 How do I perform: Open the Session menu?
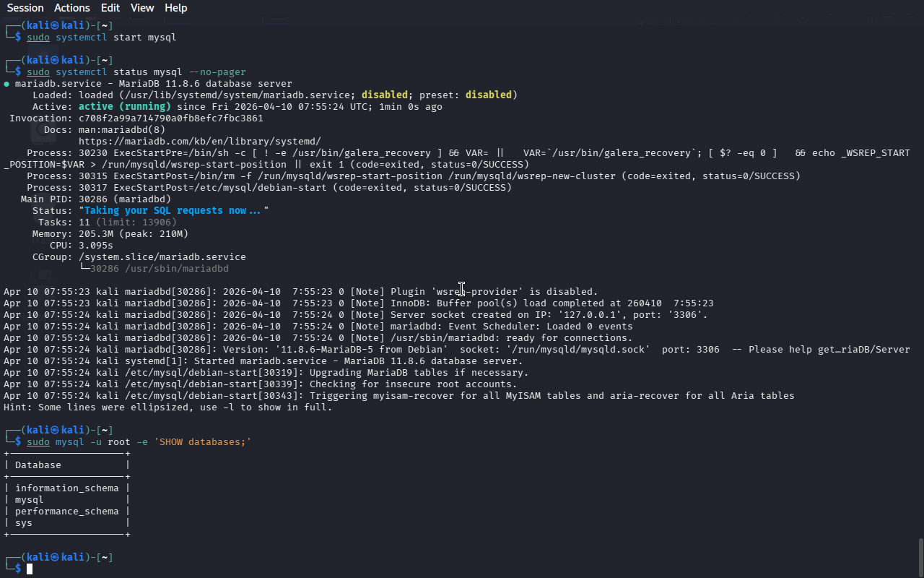(25, 8)
